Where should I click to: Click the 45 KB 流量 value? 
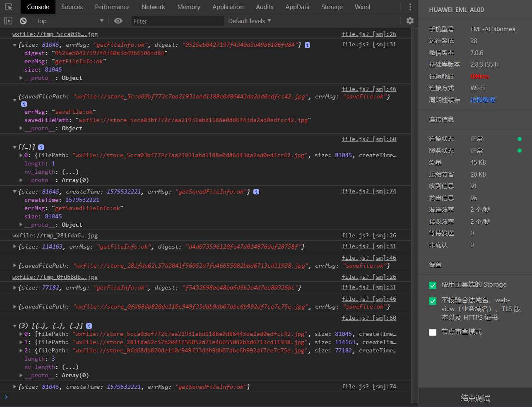[478, 163]
